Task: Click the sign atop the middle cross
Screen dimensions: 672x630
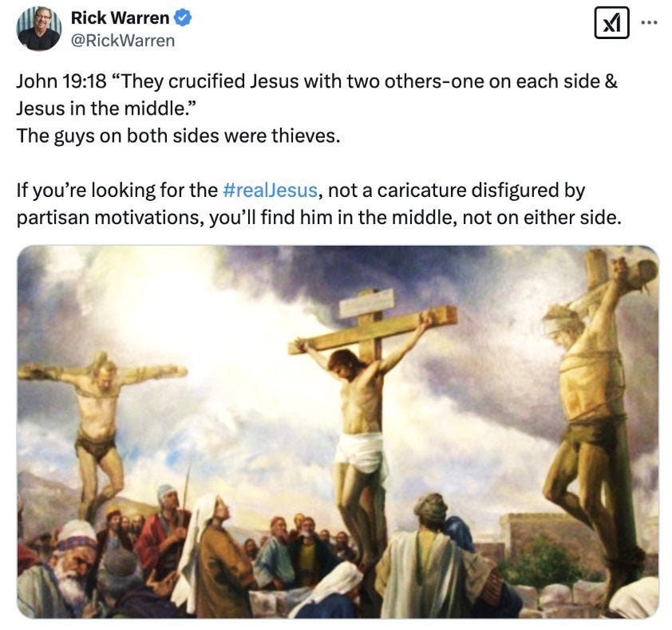Action: (367, 303)
